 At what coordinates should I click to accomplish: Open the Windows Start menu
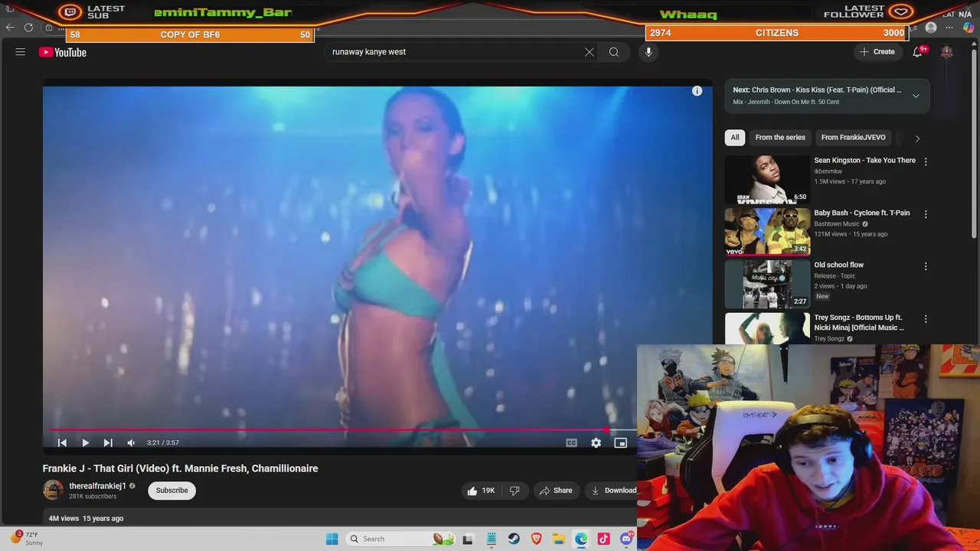coord(332,539)
